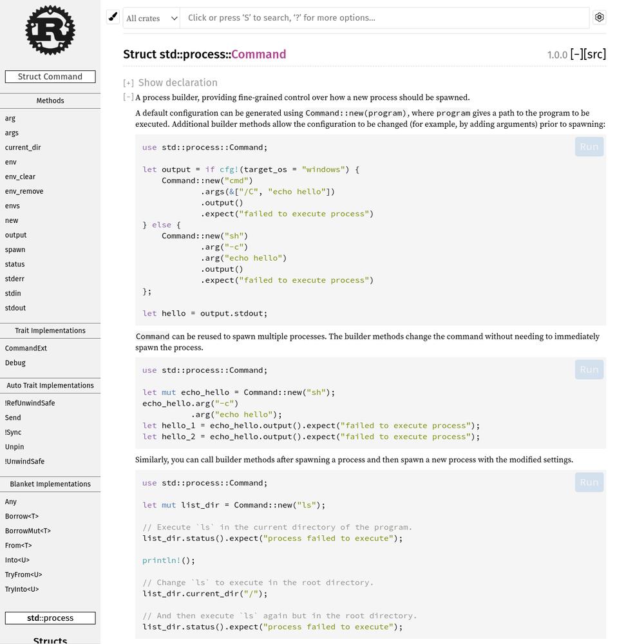Open Unpin auto trait
The width and height of the screenshot is (644, 644).
14,447
